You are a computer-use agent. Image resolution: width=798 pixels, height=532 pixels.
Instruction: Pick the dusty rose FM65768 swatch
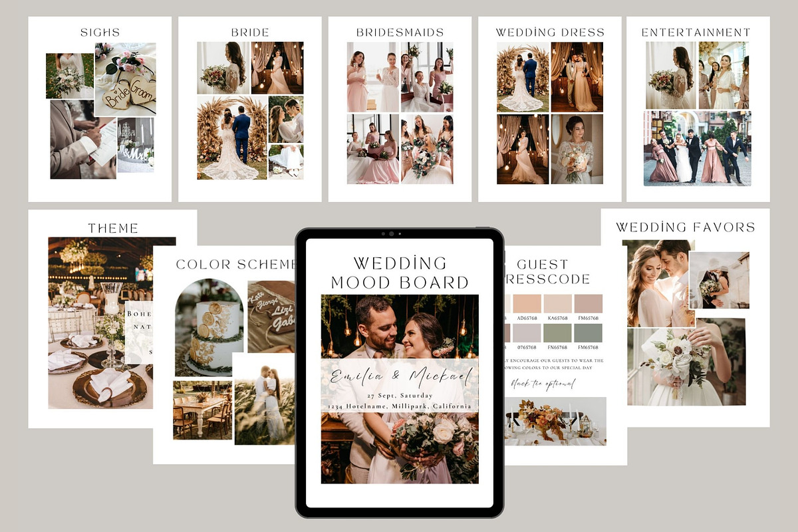pyautogui.click(x=588, y=303)
